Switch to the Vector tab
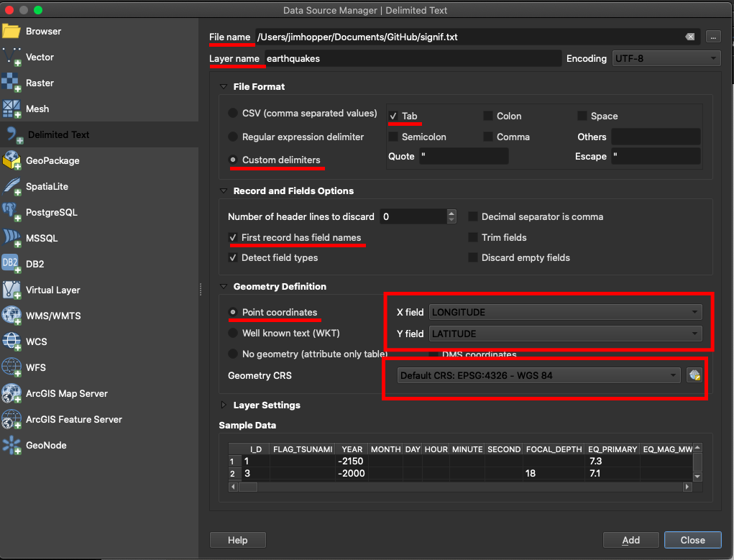The height and width of the screenshot is (560, 734). coord(40,57)
